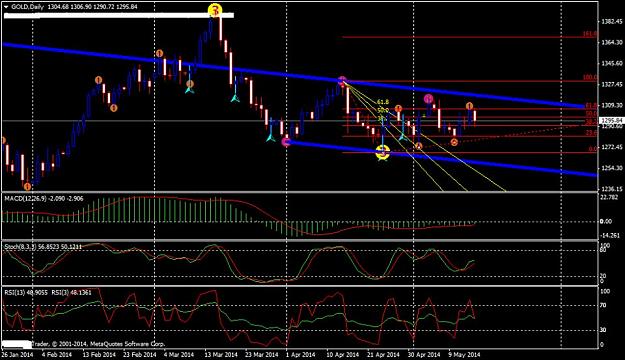
Task: Click the 1382.45 price axis label
Action: tap(611, 21)
